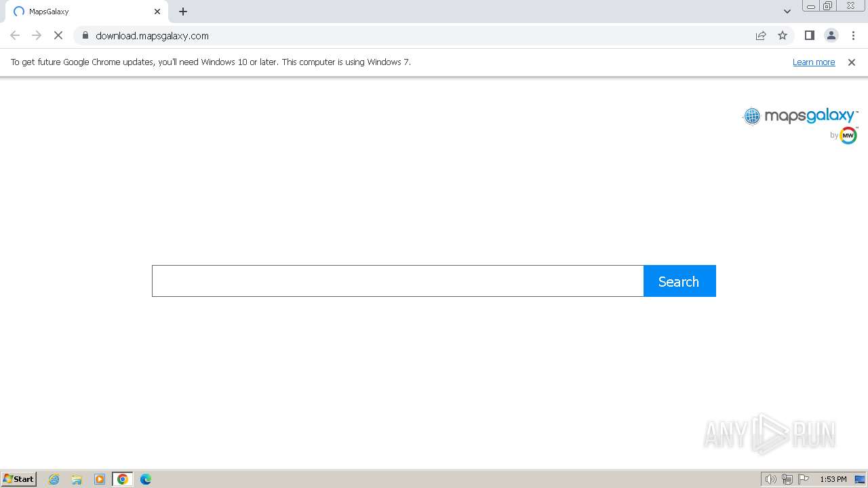Launch Internet Explorer from taskbar
The image size is (868, 488).
pos(54,479)
